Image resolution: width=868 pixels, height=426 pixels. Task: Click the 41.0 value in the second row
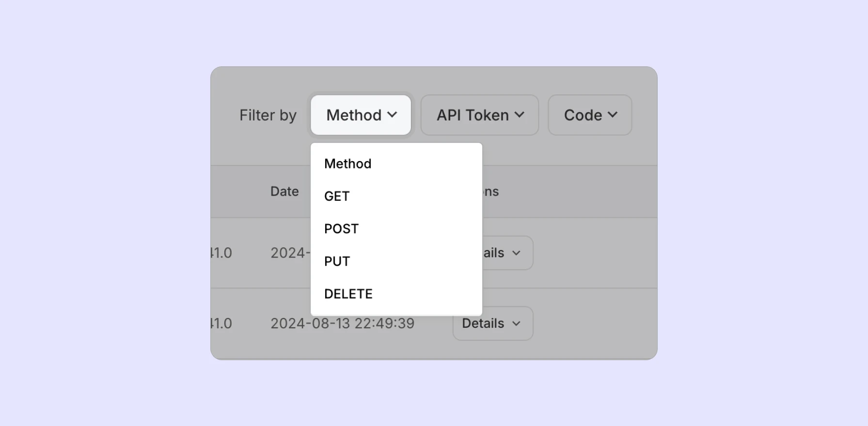click(x=222, y=323)
